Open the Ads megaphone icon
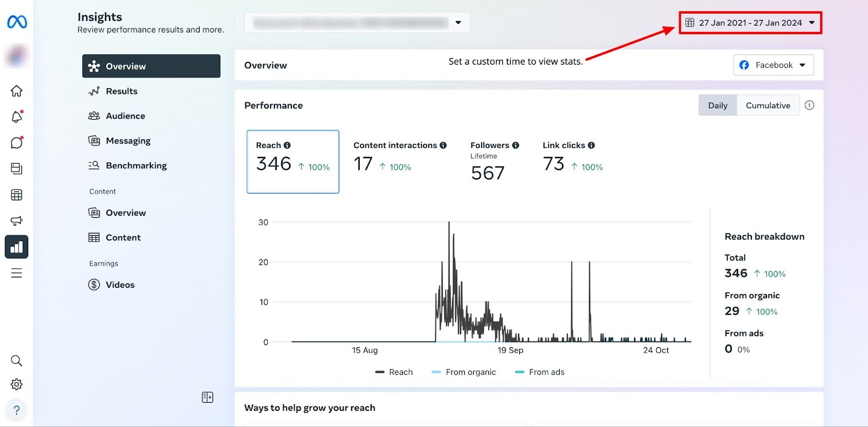The image size is (868, 427). coord(17,221)
